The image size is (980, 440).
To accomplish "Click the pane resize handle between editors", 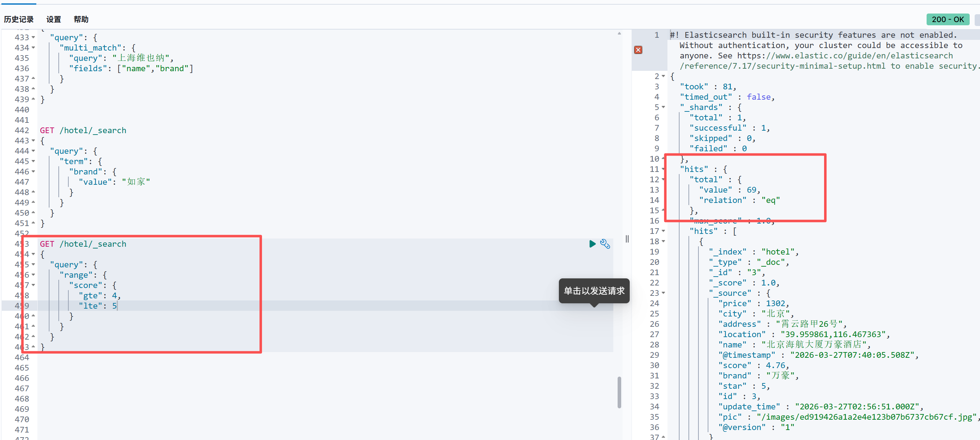I will [627, 239].
